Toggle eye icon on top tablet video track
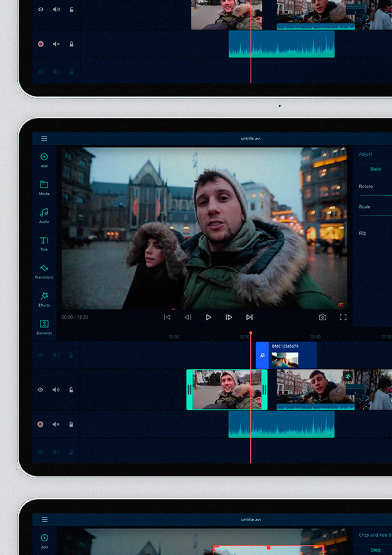 (41, 10)
